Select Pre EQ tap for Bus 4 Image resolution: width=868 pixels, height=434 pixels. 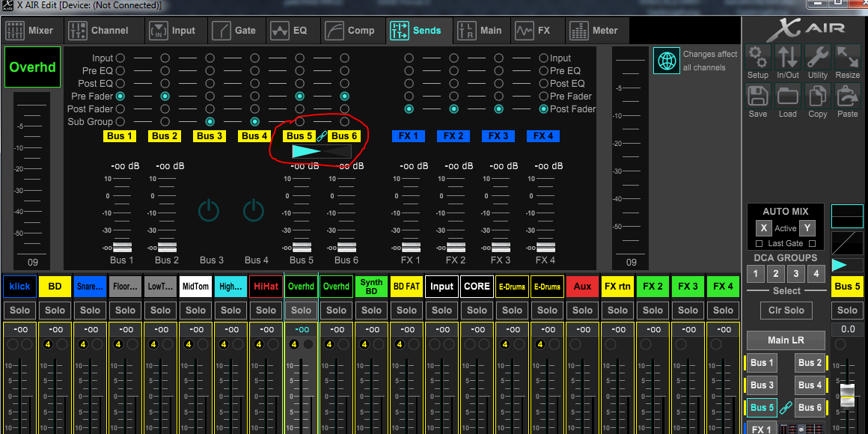(254, 71)
